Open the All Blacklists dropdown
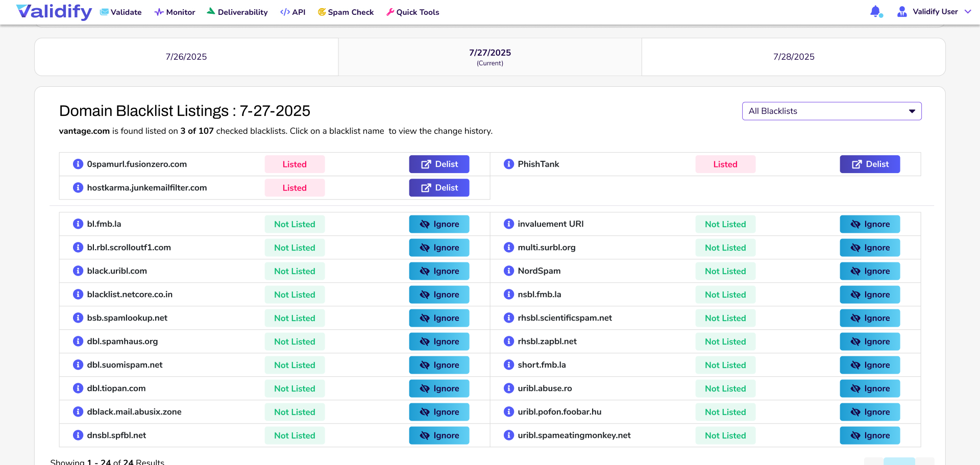This screenshot has height=465, width=980. click(x=831, y=111)
